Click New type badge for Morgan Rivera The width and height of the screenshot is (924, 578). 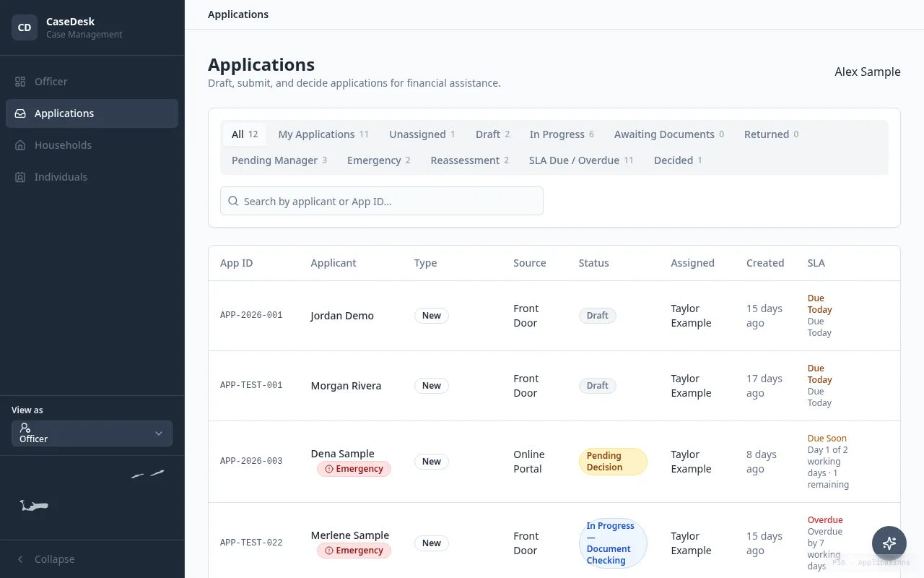point(431,386)
